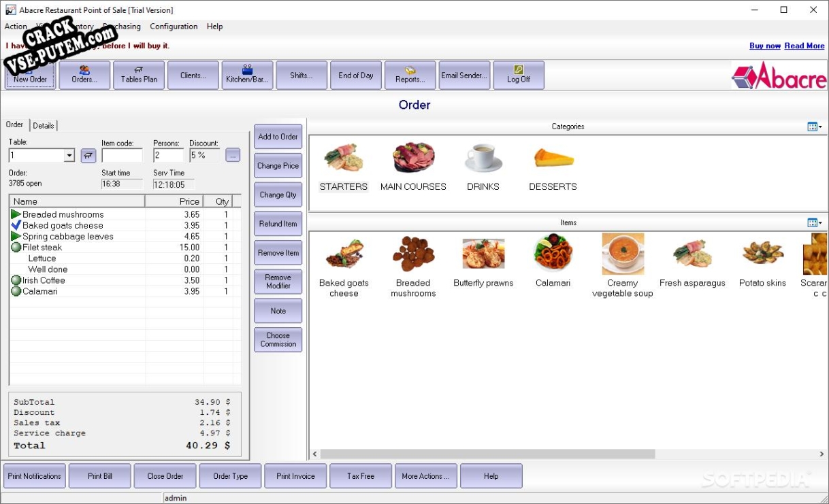Select the DESSERTS category
Screen dimensions: 829x504
tap(553, 167)
